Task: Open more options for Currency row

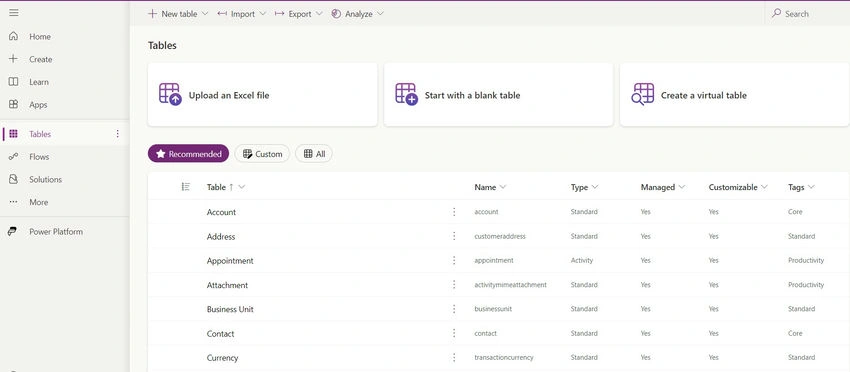Action: [454, 358]
